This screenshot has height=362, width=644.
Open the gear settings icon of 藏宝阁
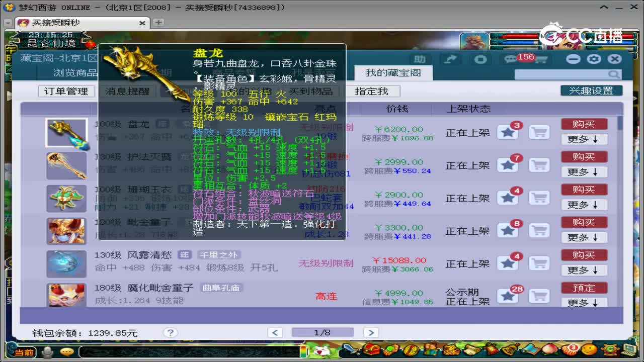(594, 59)
